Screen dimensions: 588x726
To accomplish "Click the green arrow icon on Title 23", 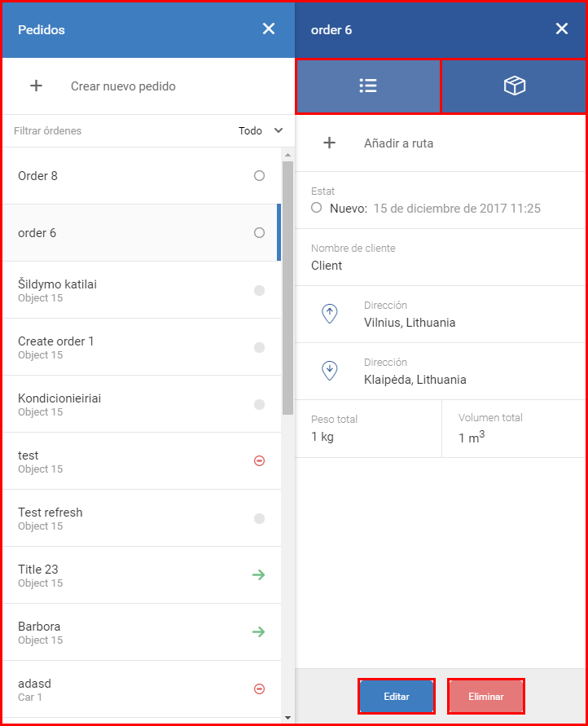I will pyautogui.click(x=259, y=574).
